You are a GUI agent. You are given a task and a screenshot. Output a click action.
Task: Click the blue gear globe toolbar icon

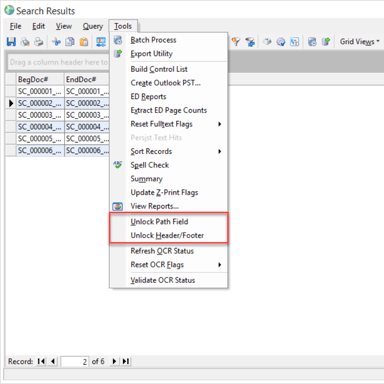click(281, 42)
